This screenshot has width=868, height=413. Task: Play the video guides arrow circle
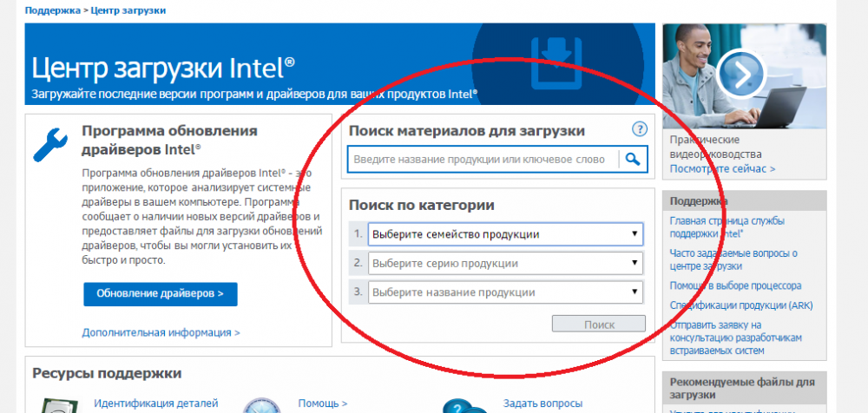tap(740, 75)
